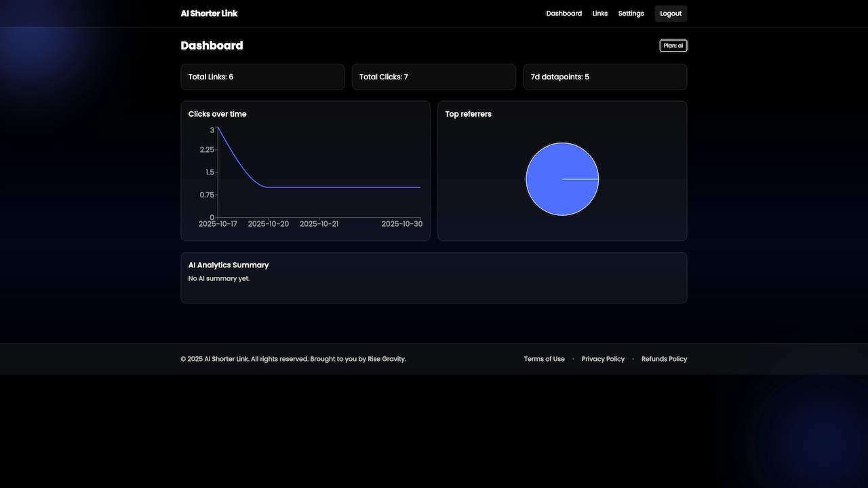Select the Total Links: 6 card

pos(262,77)
